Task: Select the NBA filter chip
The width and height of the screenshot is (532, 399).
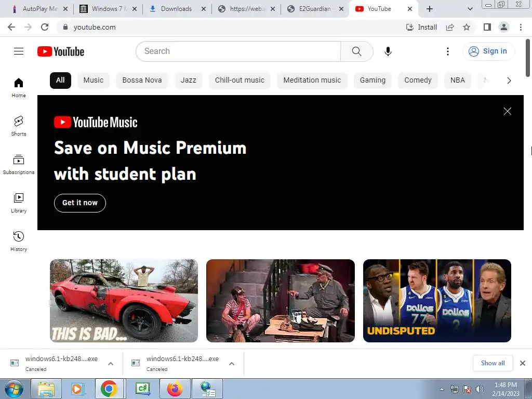Action: point(457,81)
